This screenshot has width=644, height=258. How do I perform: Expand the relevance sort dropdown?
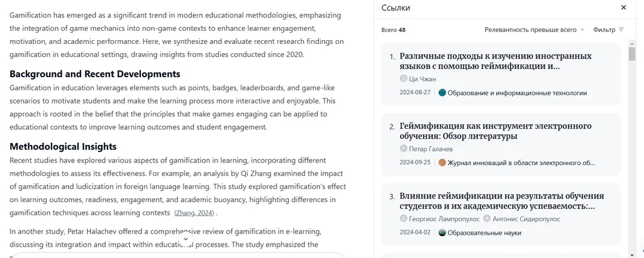[534, 30]
